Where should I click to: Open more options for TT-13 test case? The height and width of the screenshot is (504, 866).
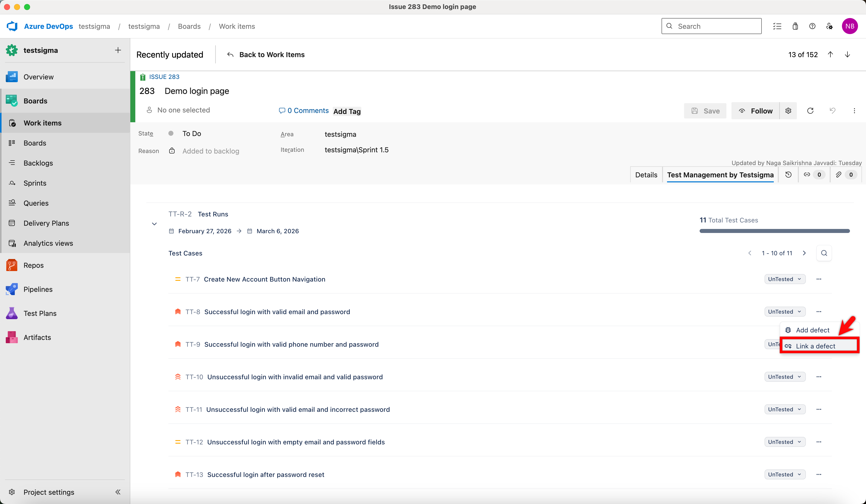click(819, 474)
